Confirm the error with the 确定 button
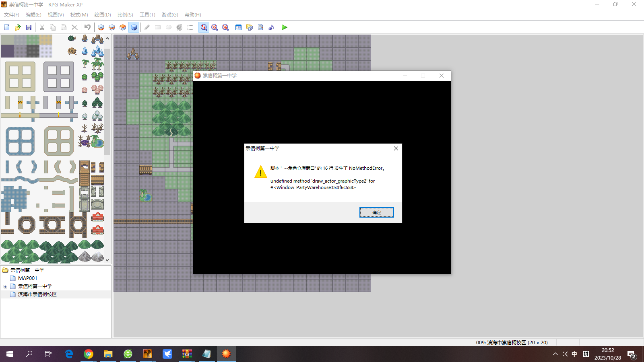The height and width of the screenshot is (362, 644). [377, 212]
